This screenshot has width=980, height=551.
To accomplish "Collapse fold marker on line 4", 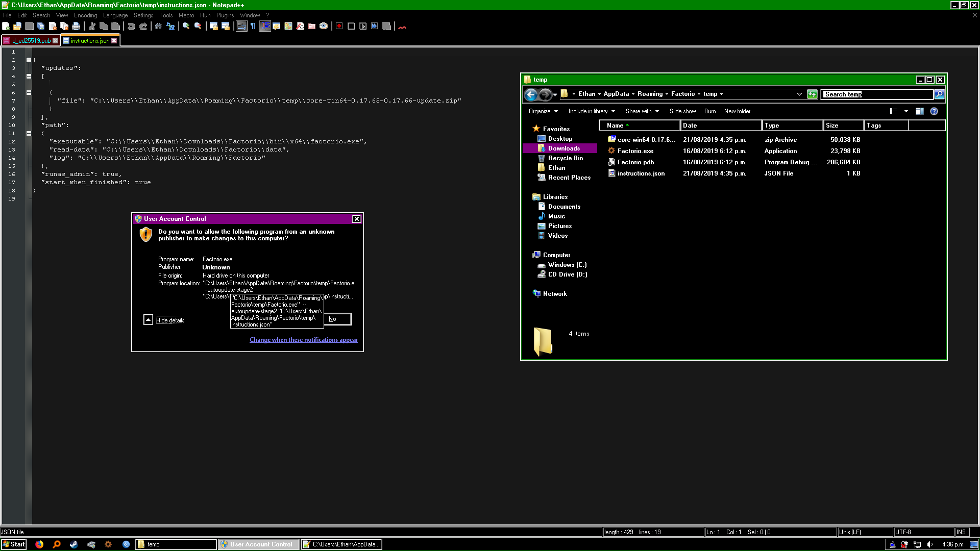I will (x=29, y=76).
